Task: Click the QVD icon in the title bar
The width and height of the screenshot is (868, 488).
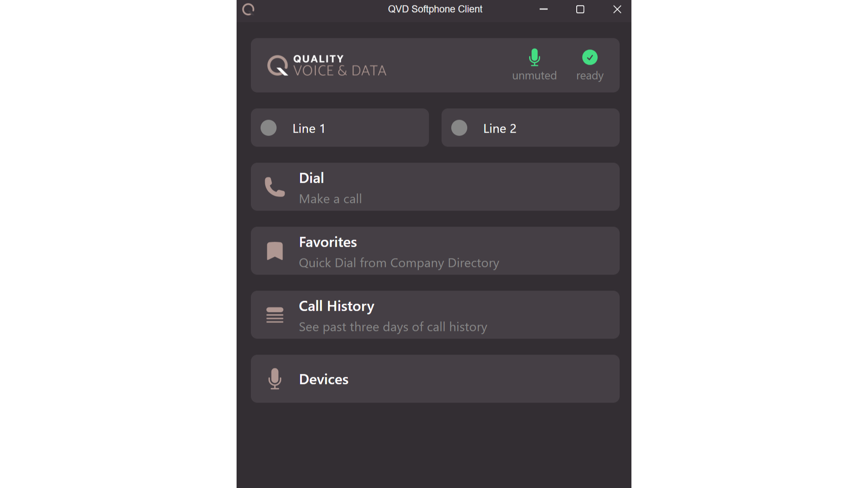Action: click(248, 9)
